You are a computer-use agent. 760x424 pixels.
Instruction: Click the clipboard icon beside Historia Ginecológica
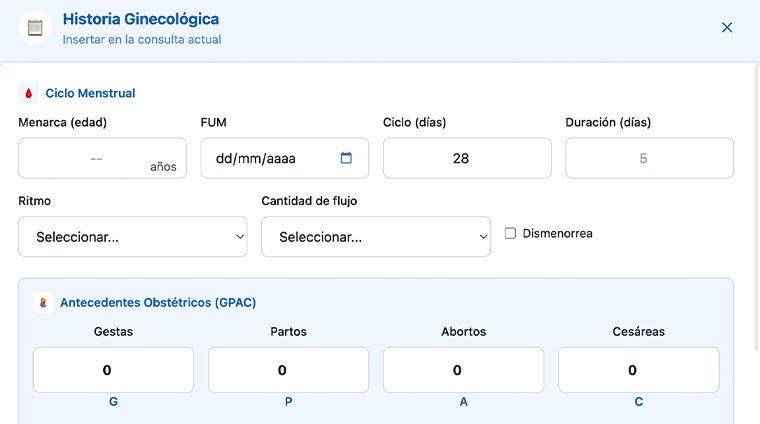(x=37, y=28)
